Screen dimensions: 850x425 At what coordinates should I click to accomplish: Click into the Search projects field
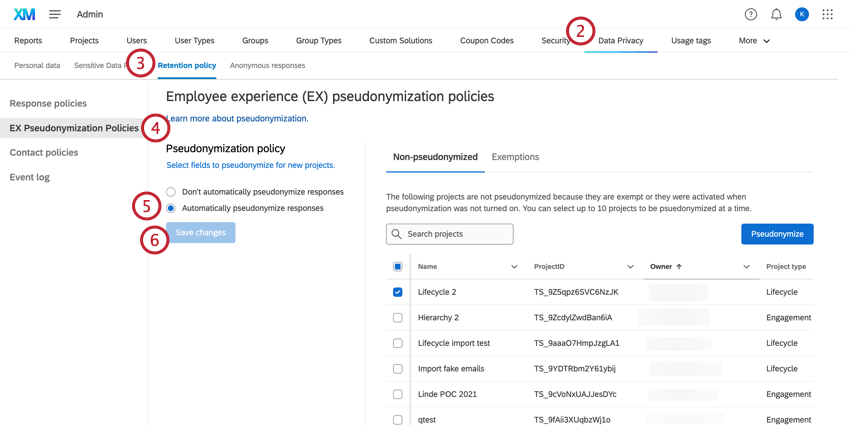457,234
